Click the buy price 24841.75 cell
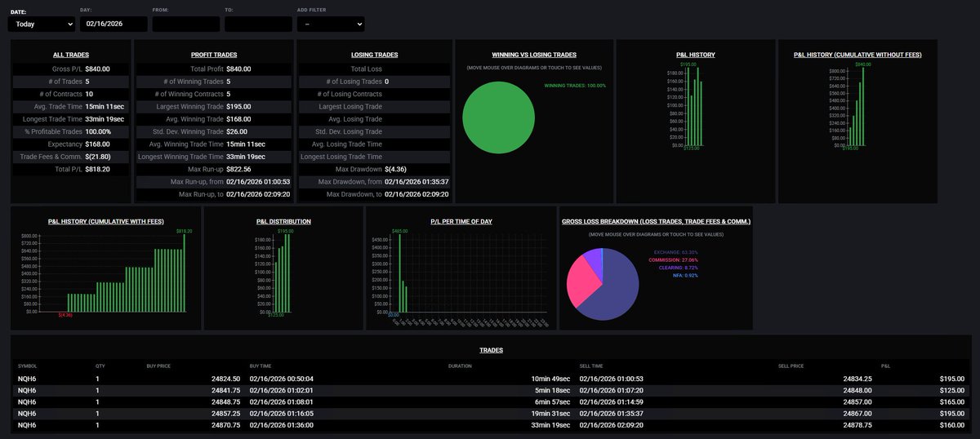 pos(225,390)
